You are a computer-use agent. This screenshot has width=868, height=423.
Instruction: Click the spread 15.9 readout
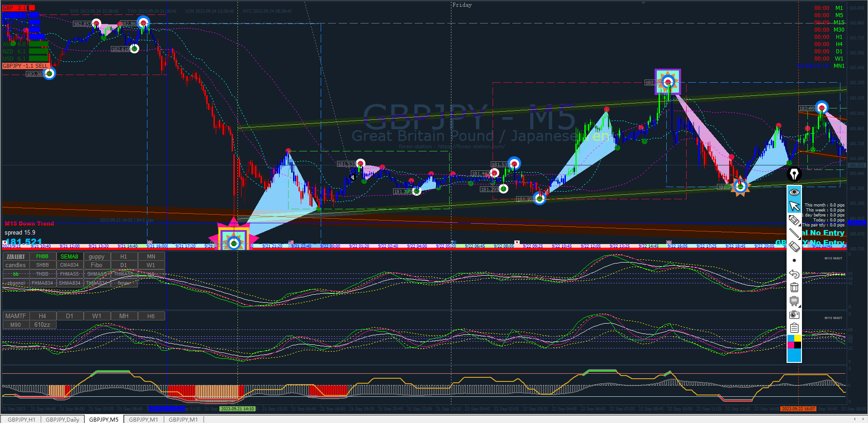(x=20, y=233)
